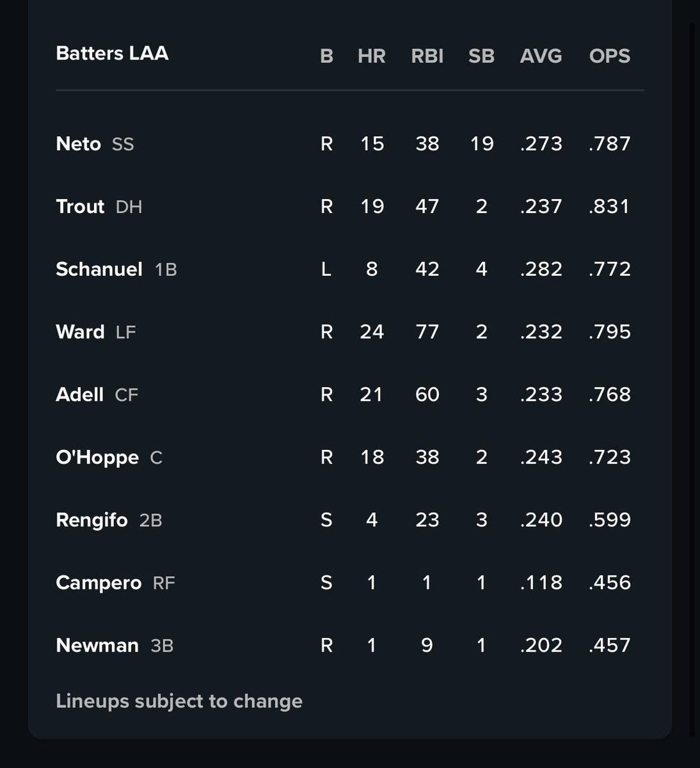Click Ward's 24 home runs value
Viewport: 700px width, 768px height.
pos(372,332)
